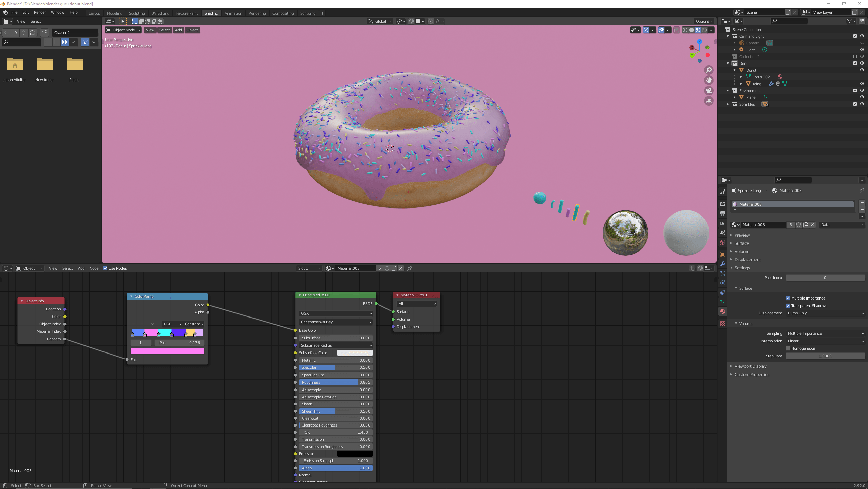Open the Render properties tab
Viewport: 868px width, 489px height.
click(x=723, y=204)
